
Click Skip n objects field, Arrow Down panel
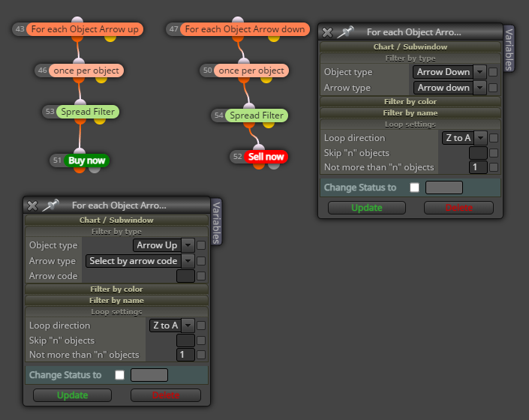tap(478, 153)
